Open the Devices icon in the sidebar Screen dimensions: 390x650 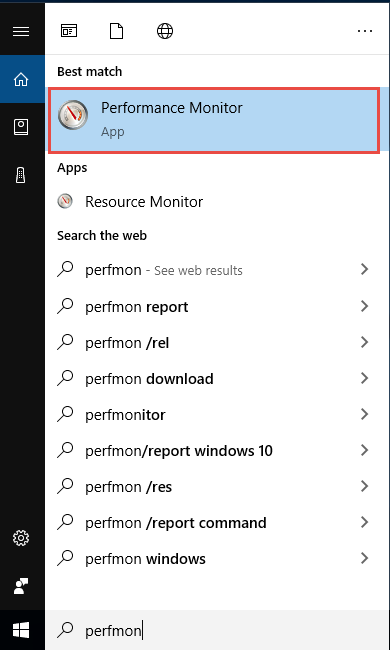21,175
